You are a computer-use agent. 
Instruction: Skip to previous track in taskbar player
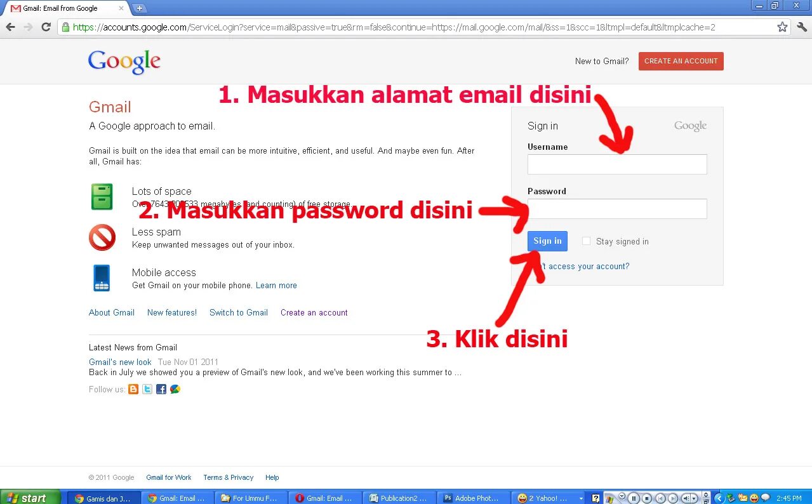[660, 498]
